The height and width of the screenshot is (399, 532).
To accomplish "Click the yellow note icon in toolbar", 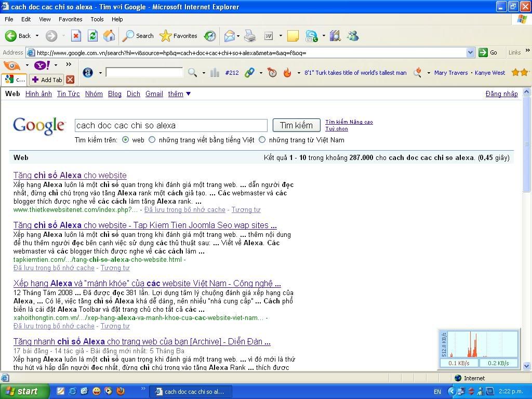I will click(x=293, y=36).
